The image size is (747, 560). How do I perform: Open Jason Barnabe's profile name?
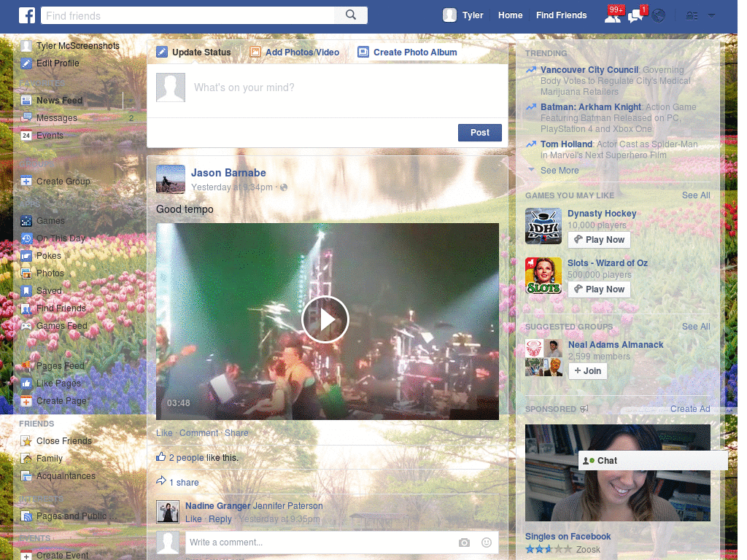[x=228, y=173]
